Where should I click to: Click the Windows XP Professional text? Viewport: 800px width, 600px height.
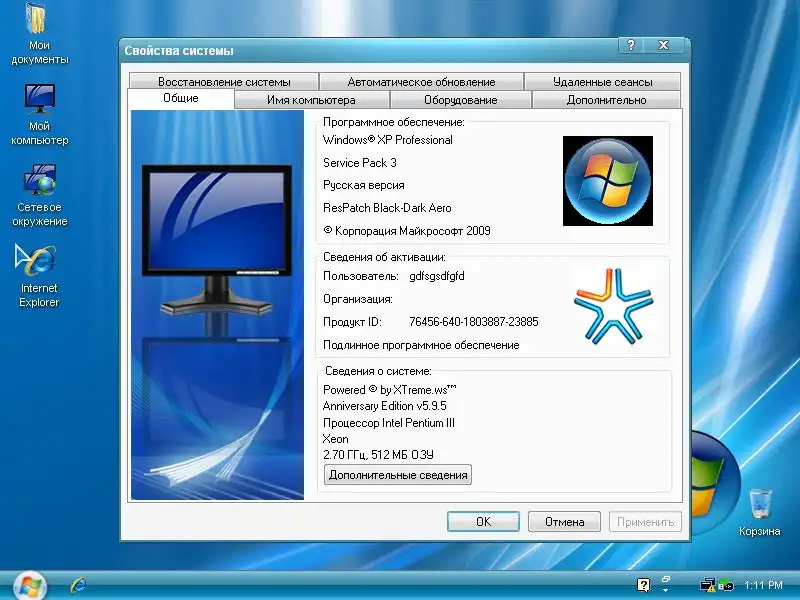pyautogui.click(x=388, y=140)
